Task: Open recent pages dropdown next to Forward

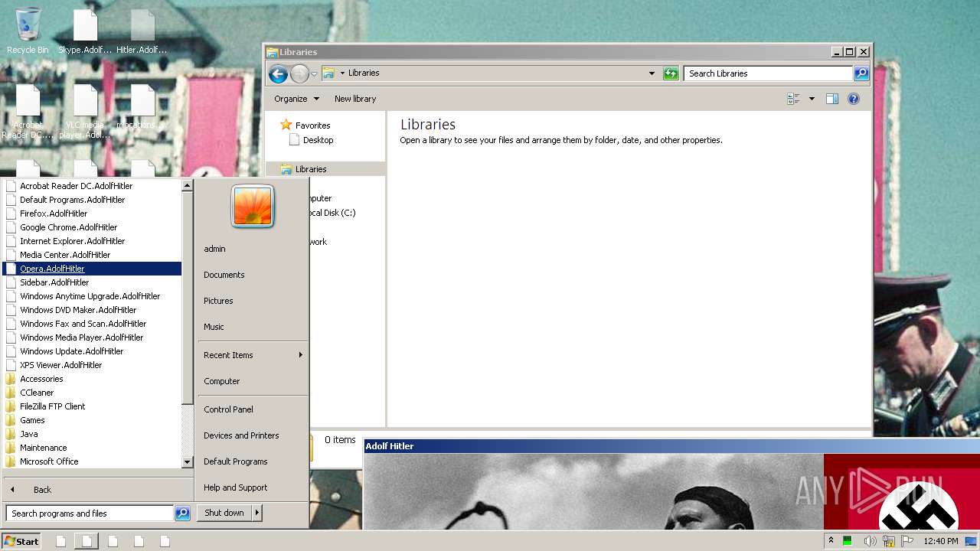Action: (x=314, y=74)
